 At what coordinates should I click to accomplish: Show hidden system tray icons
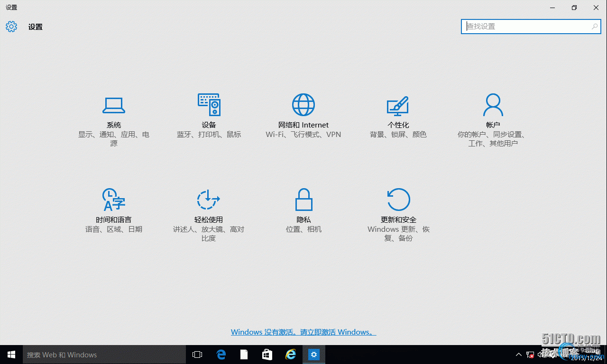point(519,355)
